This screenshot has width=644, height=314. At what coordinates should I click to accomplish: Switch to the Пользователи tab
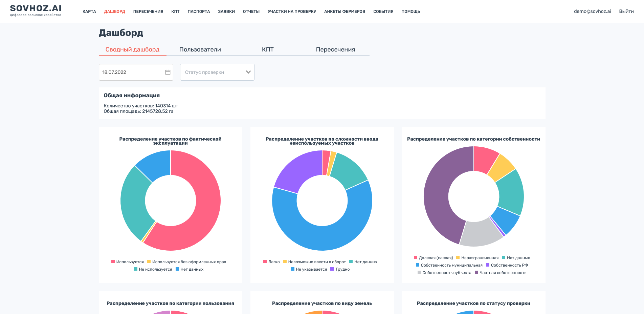[200, 49]
